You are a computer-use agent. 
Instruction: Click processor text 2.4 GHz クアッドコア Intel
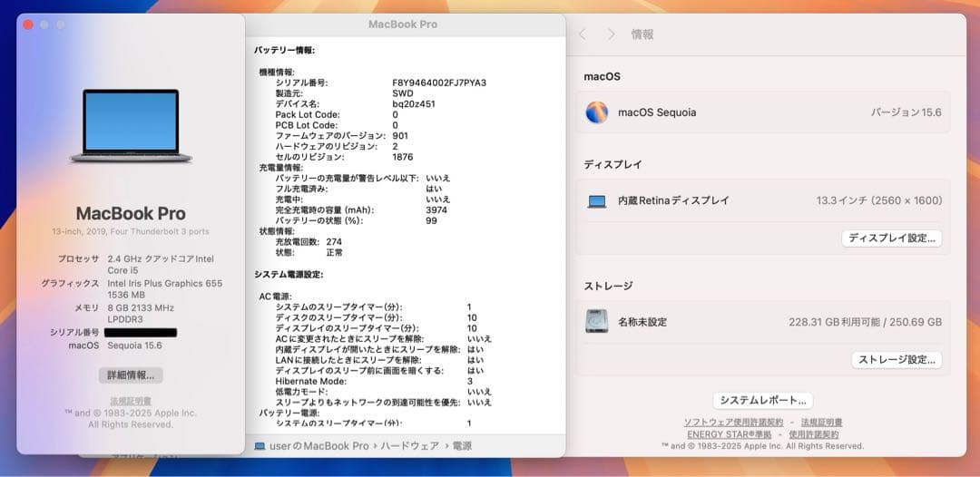coord(161,258)
